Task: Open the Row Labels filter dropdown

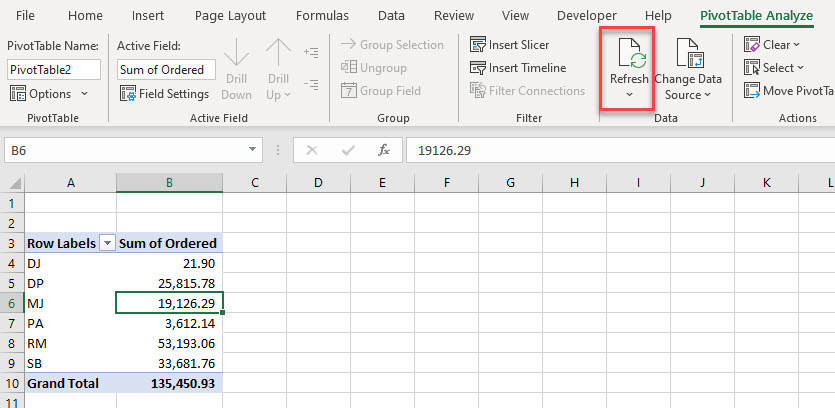Action: tap(107, 243)
